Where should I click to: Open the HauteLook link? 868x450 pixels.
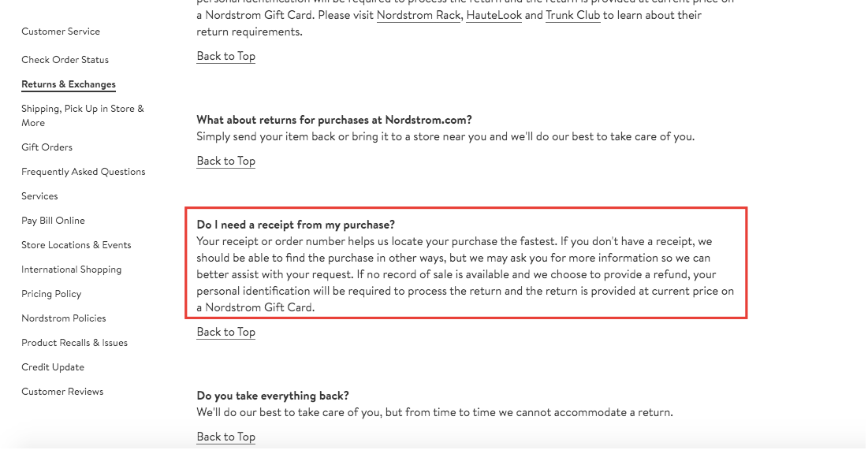pos(494,15)
